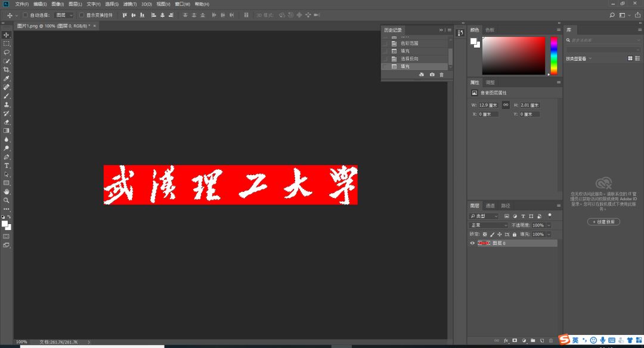Select the Clone Stamp tool

point(6,105)
